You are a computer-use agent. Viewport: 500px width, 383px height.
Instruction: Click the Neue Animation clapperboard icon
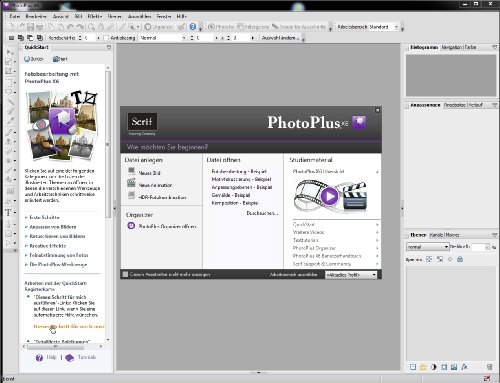(x=131, y=183)
